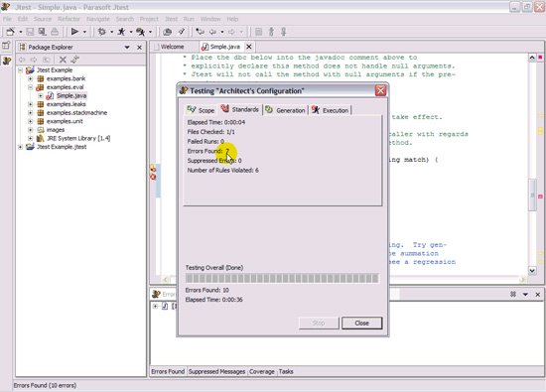This screenshot has width=546, height=392.
Task: Select the images folder in tree
Action: click(x=56, y=130)
